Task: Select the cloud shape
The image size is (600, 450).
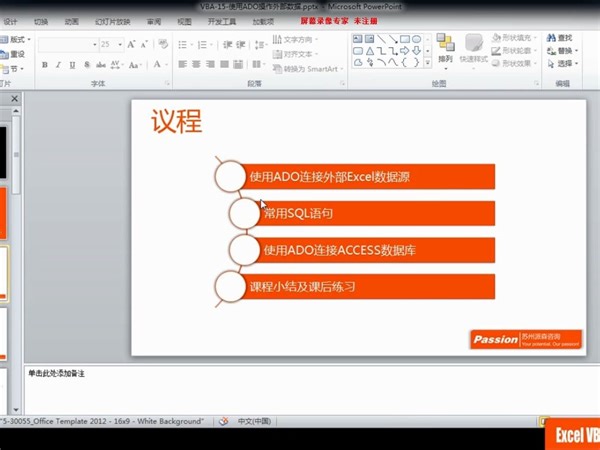Action: point(358,62)
